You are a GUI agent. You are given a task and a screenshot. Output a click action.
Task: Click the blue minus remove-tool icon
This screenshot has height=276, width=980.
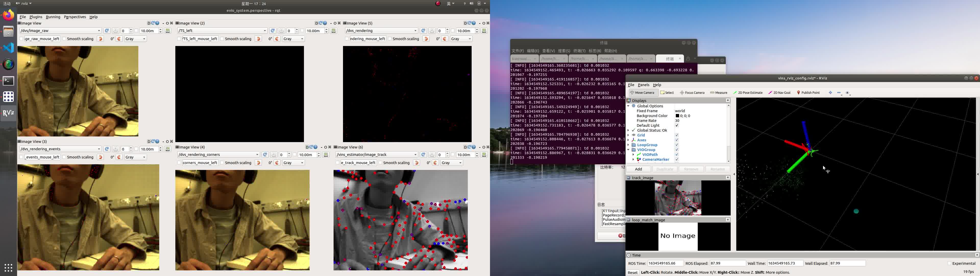[839, 93]
